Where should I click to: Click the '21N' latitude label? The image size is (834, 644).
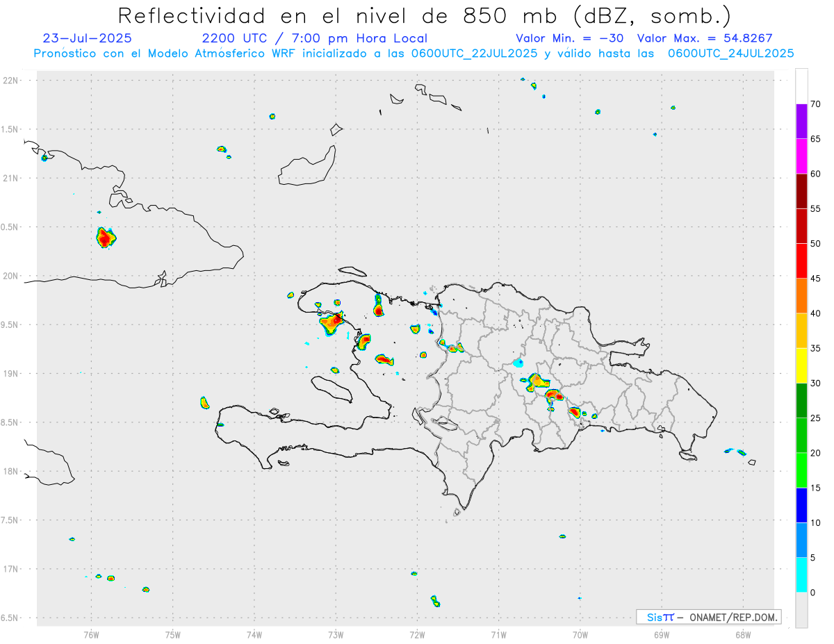coord(12,178)
